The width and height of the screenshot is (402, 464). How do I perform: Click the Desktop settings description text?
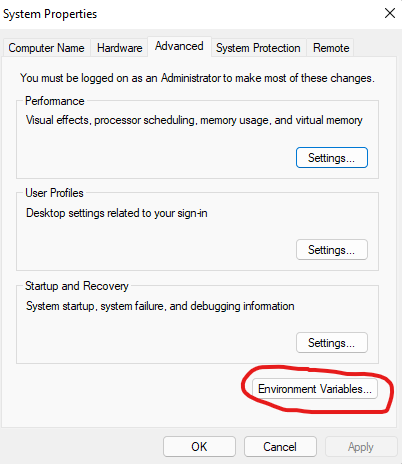coord(117,213)
